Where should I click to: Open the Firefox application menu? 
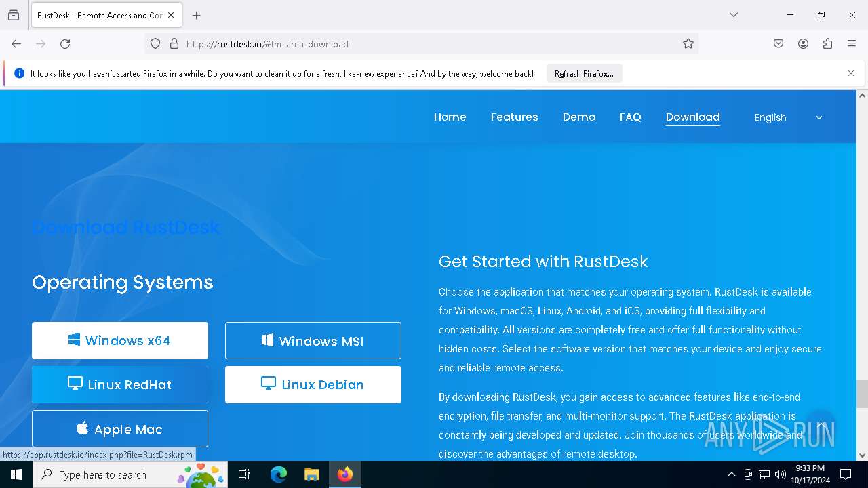(852, 44)
